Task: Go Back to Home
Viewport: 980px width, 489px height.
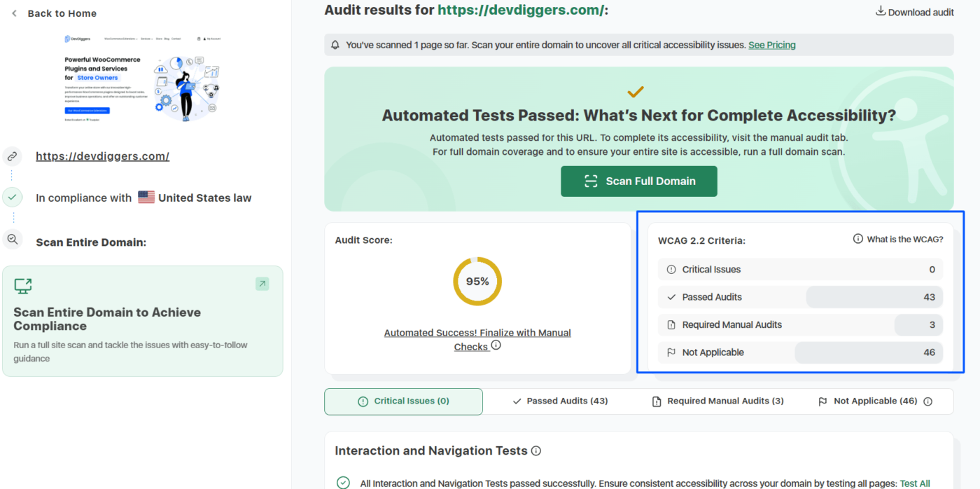Action: (x=54, y=13)
